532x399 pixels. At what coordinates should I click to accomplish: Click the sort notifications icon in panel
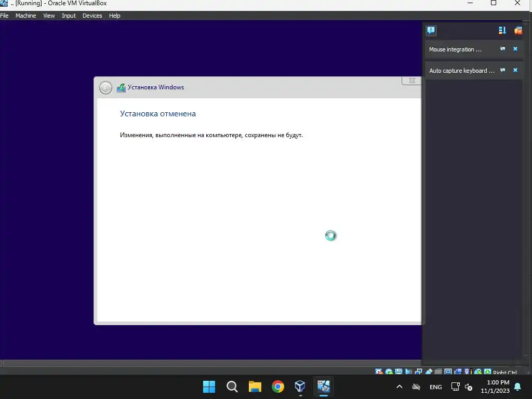[502, 31]
